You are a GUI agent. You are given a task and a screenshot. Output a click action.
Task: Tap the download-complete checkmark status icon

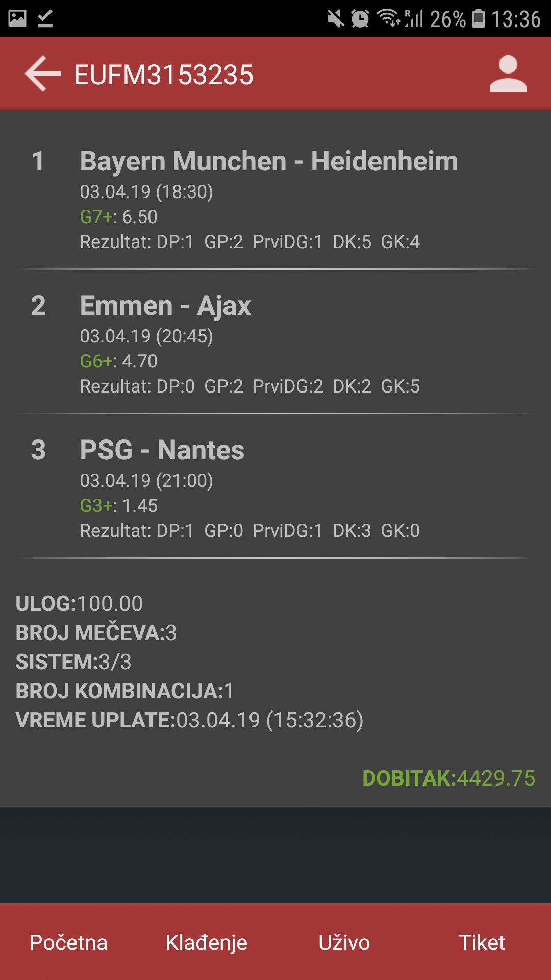coord(45,19)
